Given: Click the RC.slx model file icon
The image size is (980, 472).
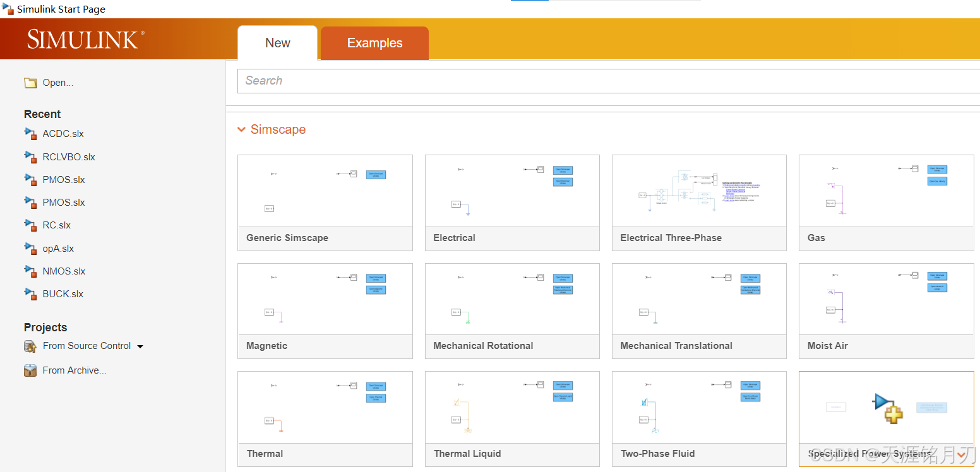Looking at the screenshot, I should point(31,225).
